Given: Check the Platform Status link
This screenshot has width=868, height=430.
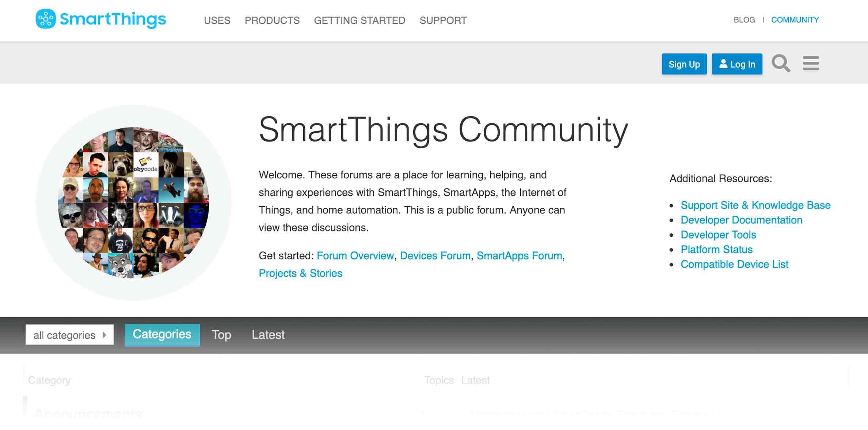Looking at the screenshot, I should 716,250.
